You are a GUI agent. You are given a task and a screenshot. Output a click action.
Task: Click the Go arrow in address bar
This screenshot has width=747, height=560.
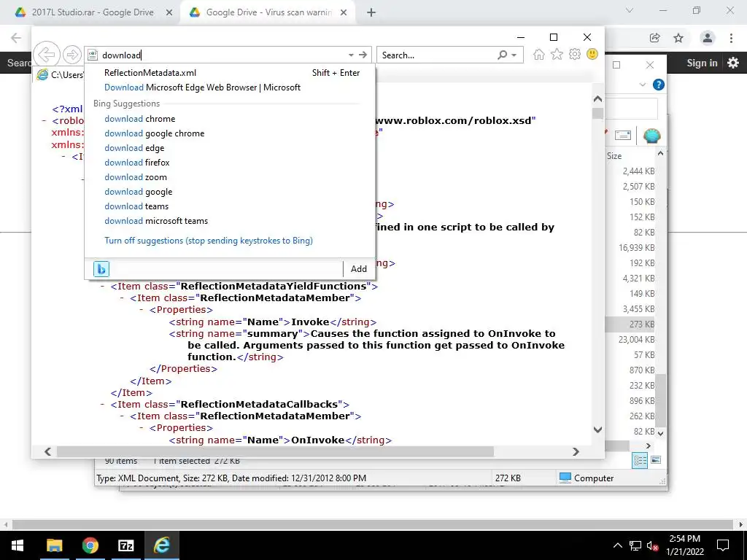pos(363,55)
